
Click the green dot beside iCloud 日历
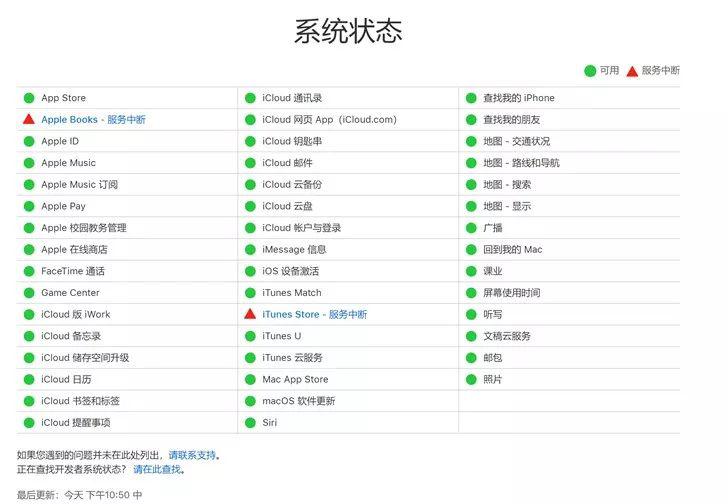click(x=29, y=380)
